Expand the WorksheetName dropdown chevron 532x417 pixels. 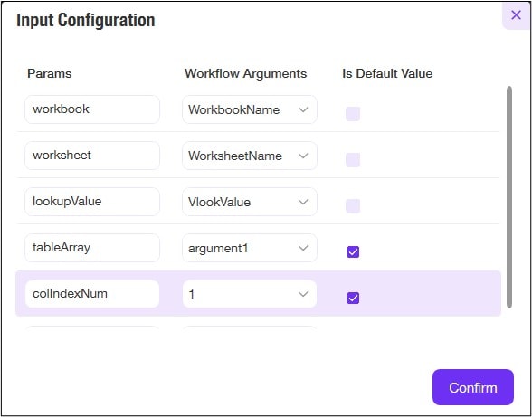click(x=303, y=156)
